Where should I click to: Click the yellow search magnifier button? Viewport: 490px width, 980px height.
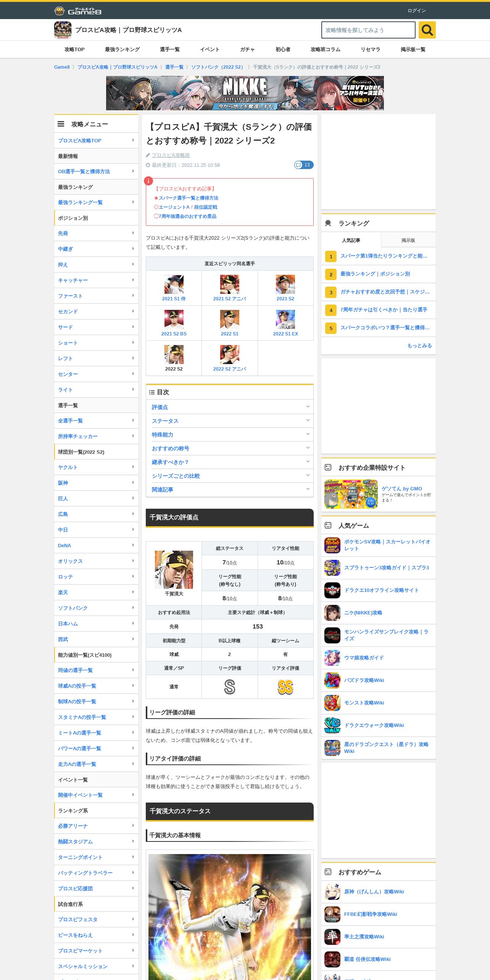click(427, 30)
